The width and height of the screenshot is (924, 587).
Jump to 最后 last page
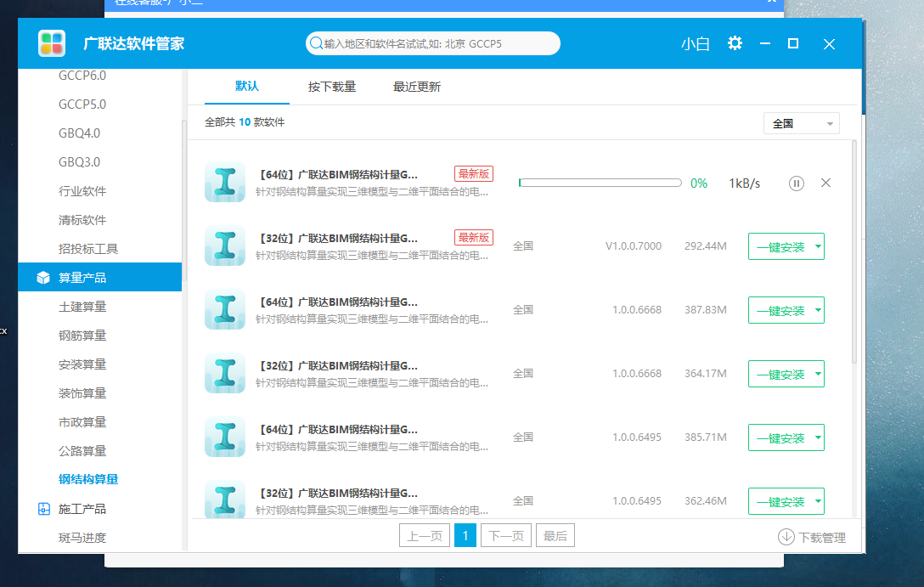(x=555, y=536)
